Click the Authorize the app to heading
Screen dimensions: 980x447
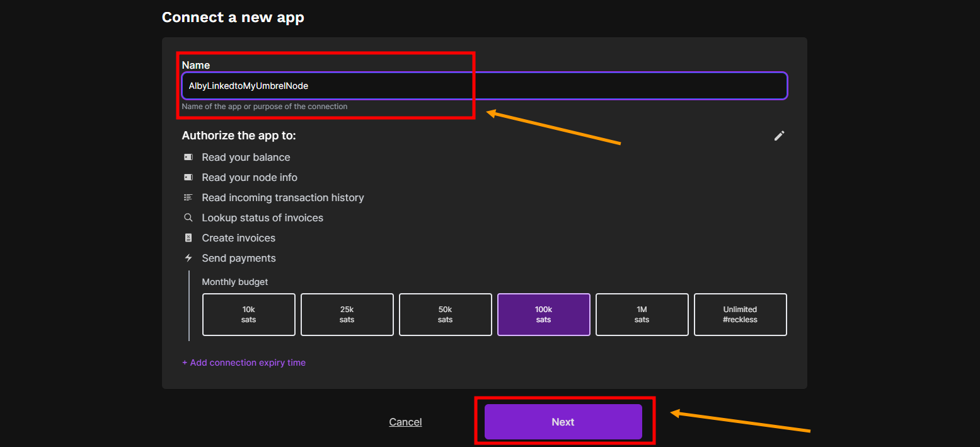click(x=238, y=136)
